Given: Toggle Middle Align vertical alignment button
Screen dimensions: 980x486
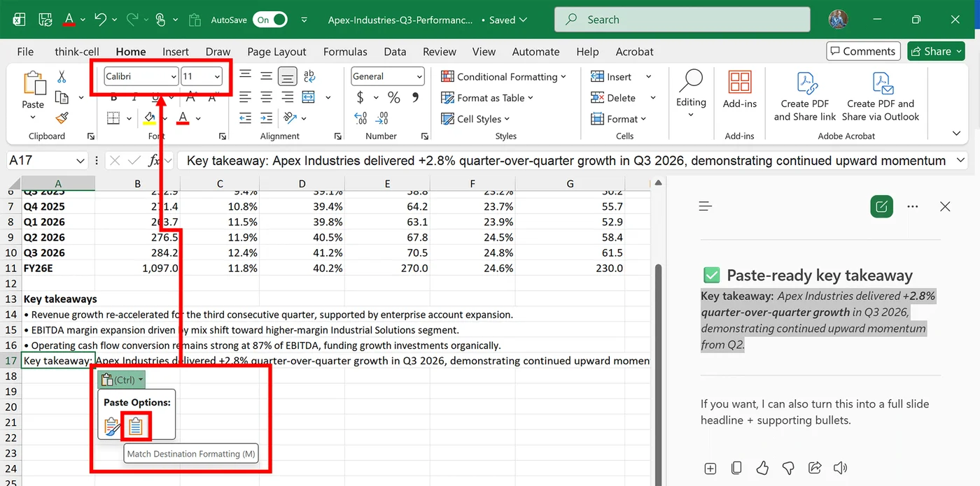Looking at the screenshot, I should (x=266, y=76).
